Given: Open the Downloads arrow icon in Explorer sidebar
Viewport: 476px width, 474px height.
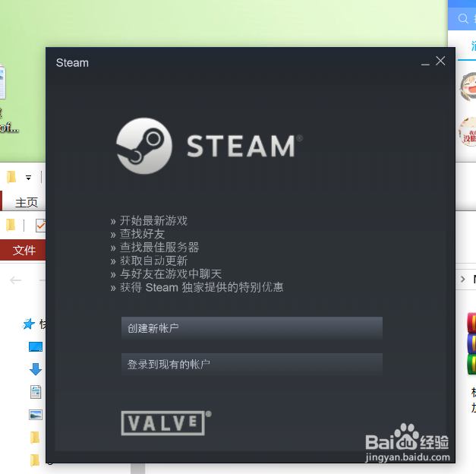Looking at the screenshot, I should pos(36,369).
